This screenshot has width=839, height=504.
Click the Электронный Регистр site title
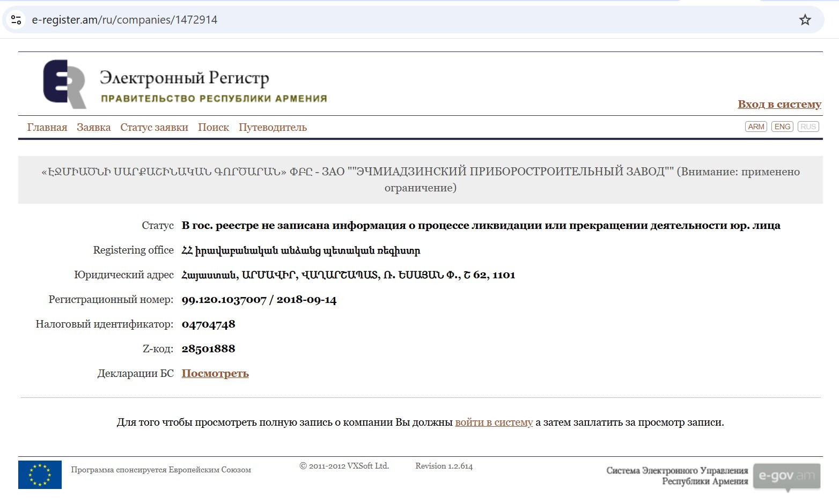(184, 78)
